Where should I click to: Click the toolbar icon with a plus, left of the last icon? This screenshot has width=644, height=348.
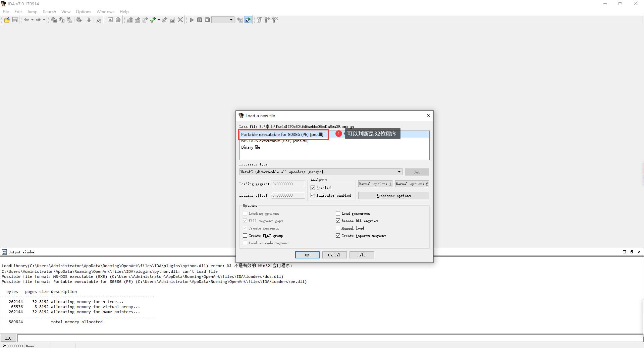[267, 20]
